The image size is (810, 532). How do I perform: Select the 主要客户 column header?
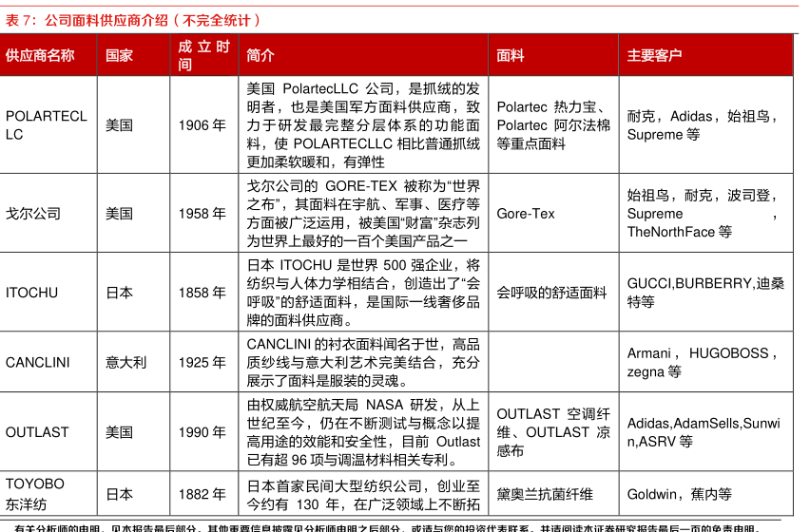[654, 56]
